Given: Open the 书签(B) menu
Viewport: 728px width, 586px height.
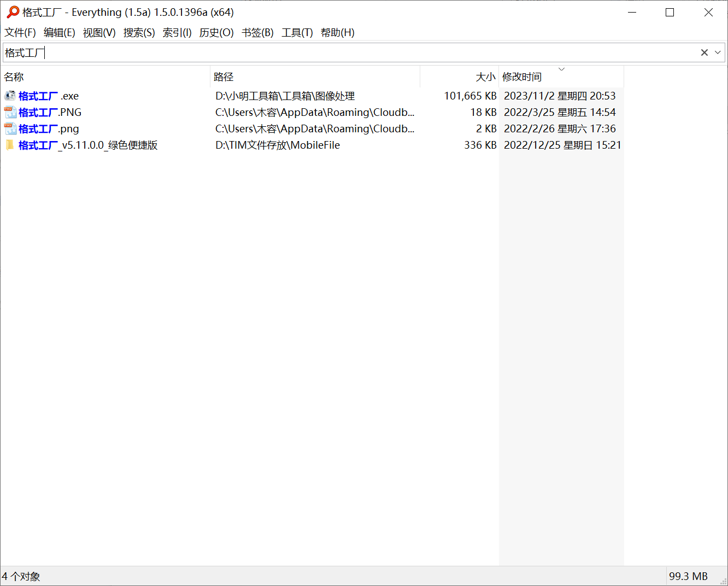Looking at the screenshot, I should tap(257, 33).
